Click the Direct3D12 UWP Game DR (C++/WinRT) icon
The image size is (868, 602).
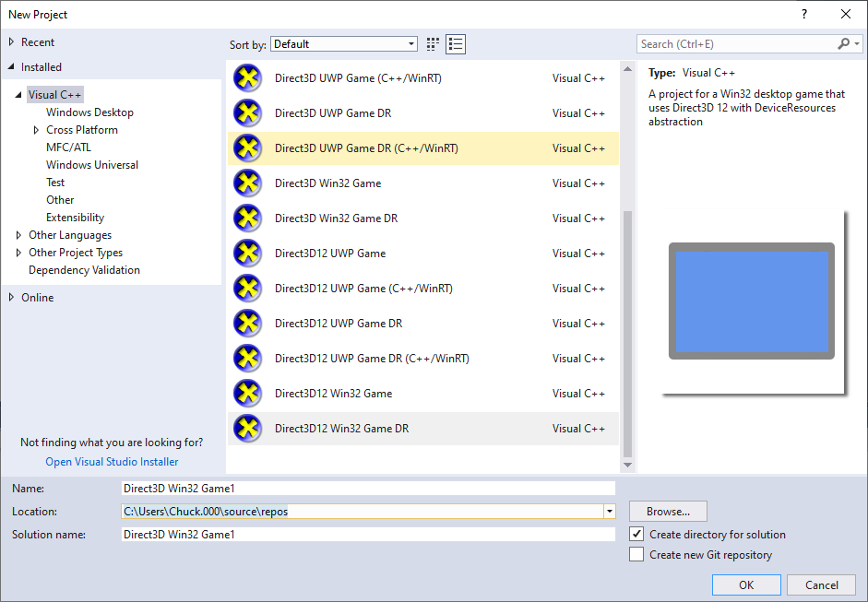tap(247, 359)
